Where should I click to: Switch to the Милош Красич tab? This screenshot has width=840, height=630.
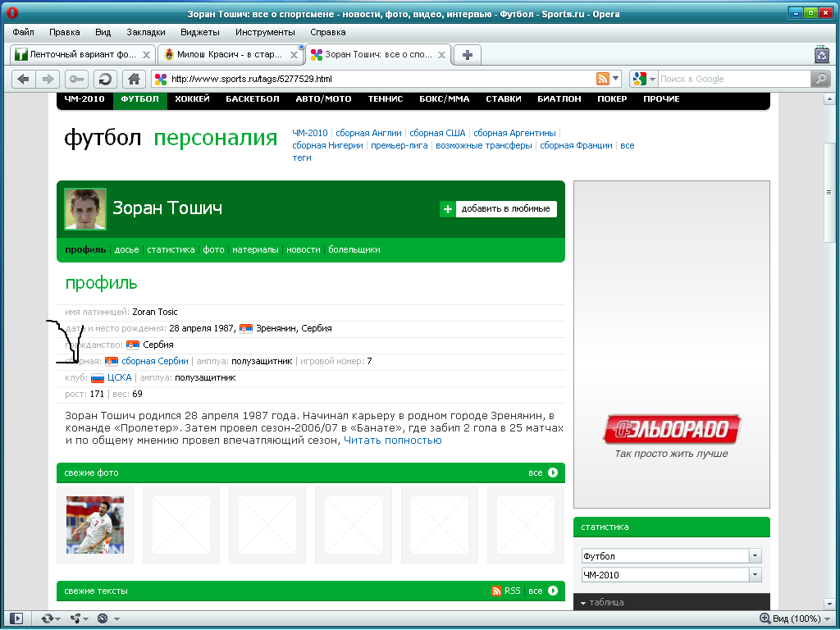point(228,55)
